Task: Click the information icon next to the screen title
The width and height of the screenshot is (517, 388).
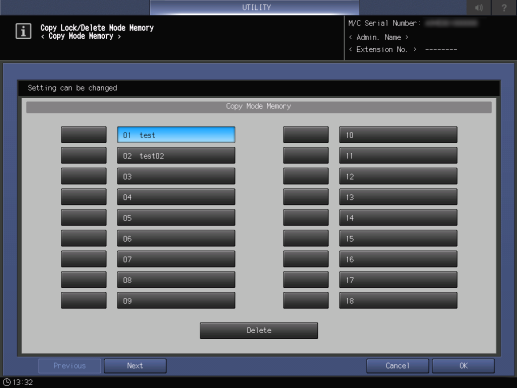Action: coord(23,31)
